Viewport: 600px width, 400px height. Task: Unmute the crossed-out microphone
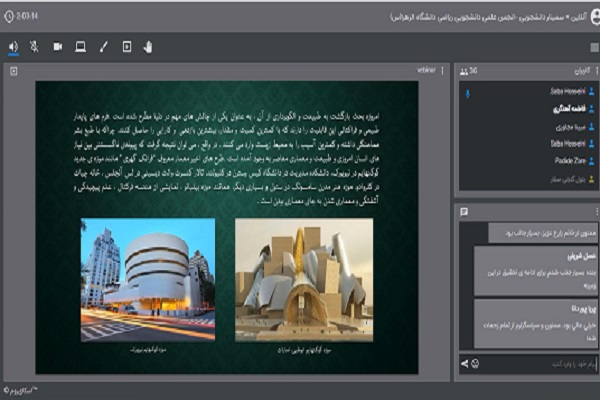coord(34,47)
